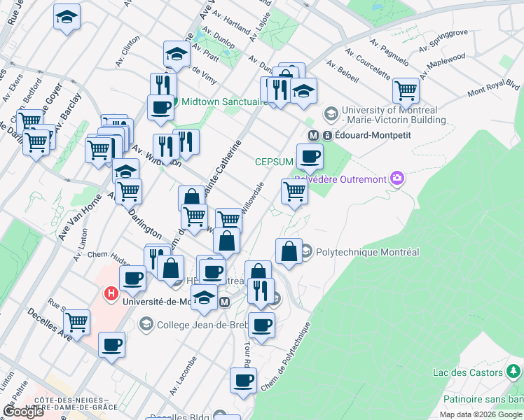Click the restaurant marker left of Av. Wilderton label
This screenshot has width=524, height=420.
pos(167,148)
